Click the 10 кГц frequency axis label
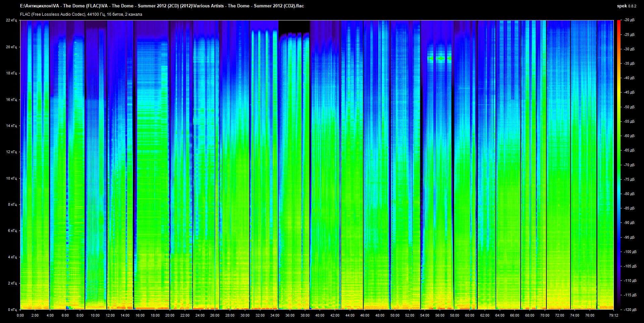This screenshot has height=323, width=644. point(11,178)
